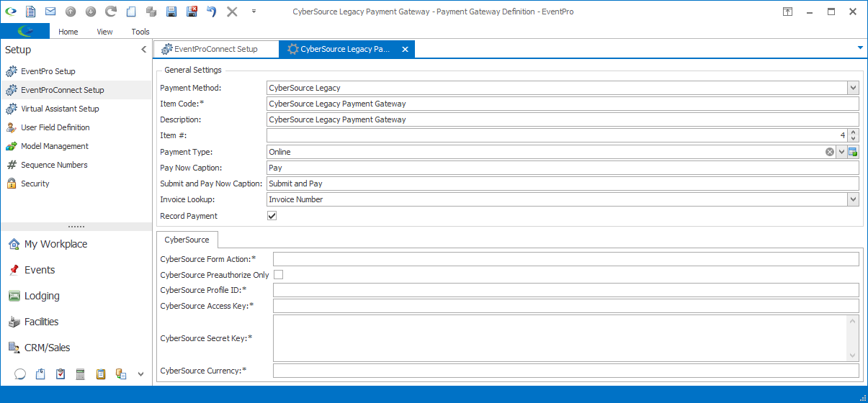Viewport: 868px width, 403px height.
Task: Close the CyberSource Legacy document tab
Action: [406, 49]
